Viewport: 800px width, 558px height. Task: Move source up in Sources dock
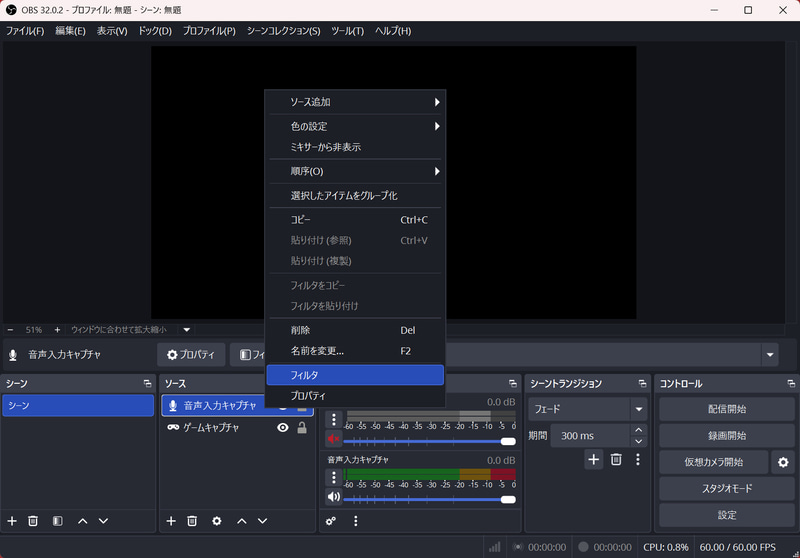[x=242, y=521]
